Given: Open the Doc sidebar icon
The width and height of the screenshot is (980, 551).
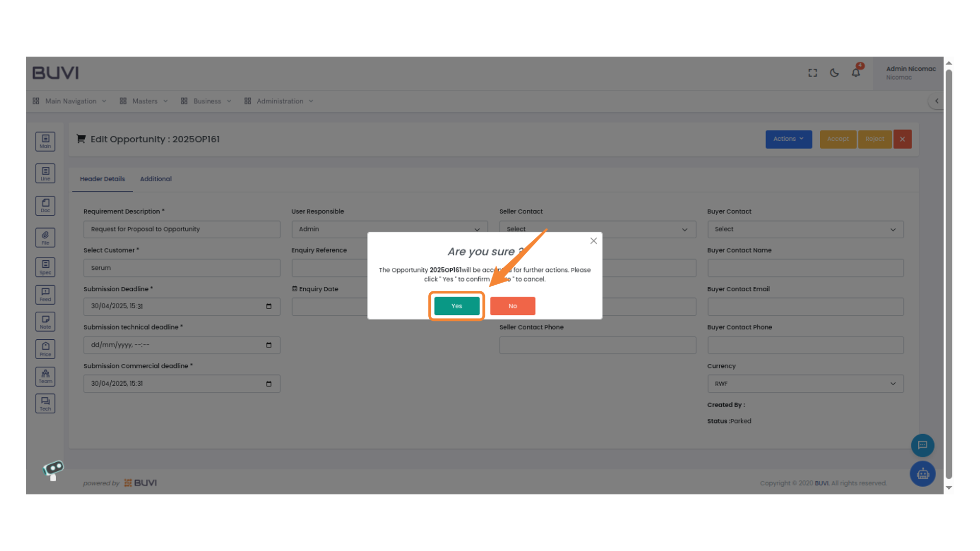Looking at the screenshot, I should point(45,206).
